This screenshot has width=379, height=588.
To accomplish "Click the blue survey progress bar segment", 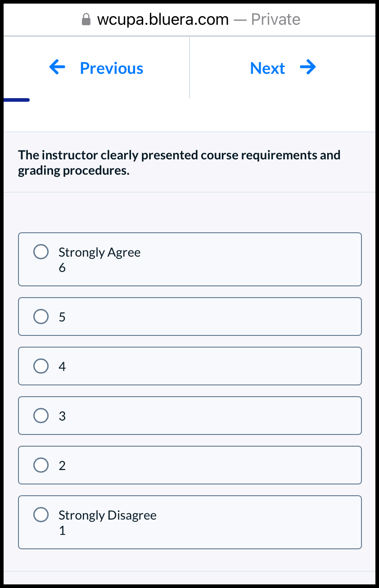I will tap(17, 100).
